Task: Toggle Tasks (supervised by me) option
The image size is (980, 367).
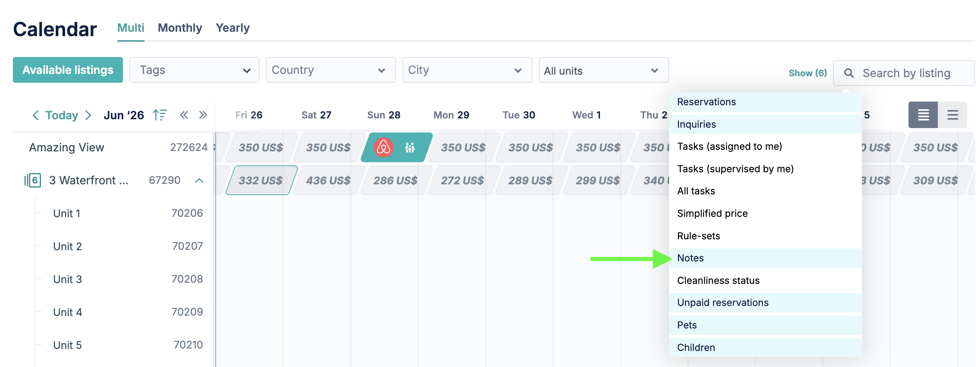Action: pyautogui.click(x=766, y=169)
